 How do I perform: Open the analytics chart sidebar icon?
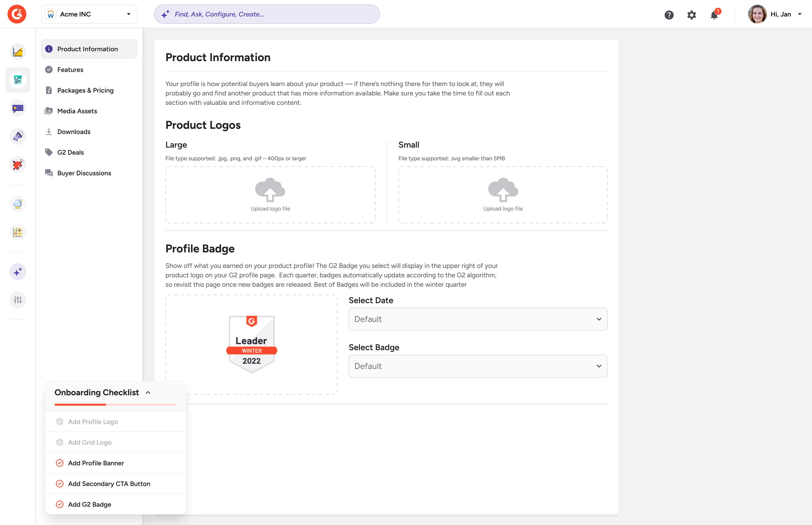coord(18,52)
